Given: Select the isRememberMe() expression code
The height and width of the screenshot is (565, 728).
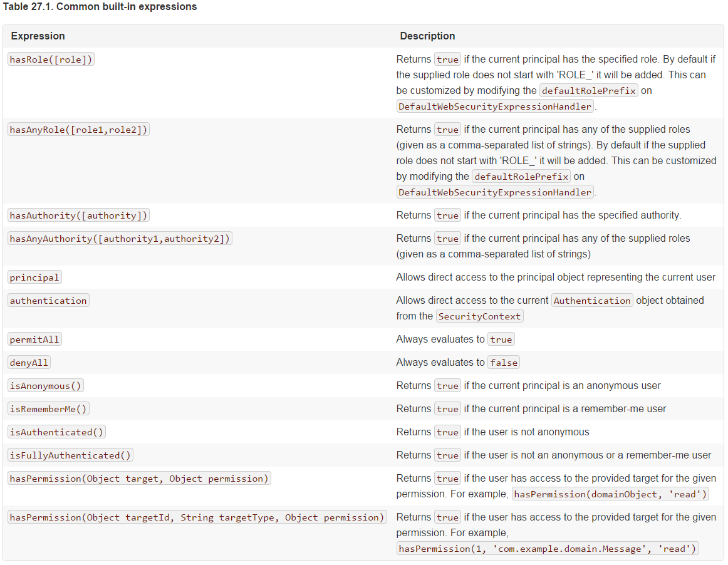Looking at the screenshot, I should click(48, 409).
